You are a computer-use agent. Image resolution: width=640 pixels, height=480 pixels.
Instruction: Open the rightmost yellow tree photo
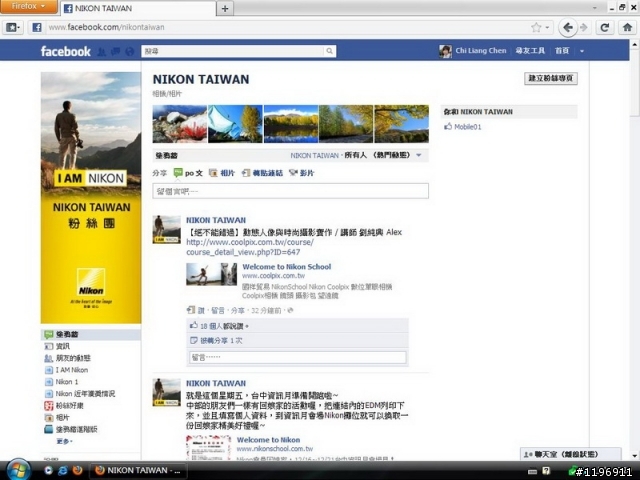pos(402,124)
